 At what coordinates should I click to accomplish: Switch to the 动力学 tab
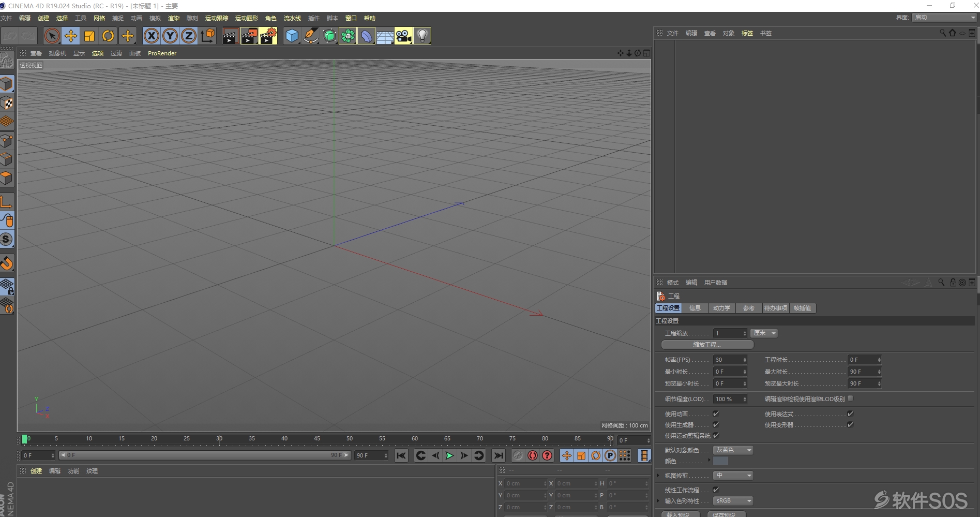click(721, 308)
